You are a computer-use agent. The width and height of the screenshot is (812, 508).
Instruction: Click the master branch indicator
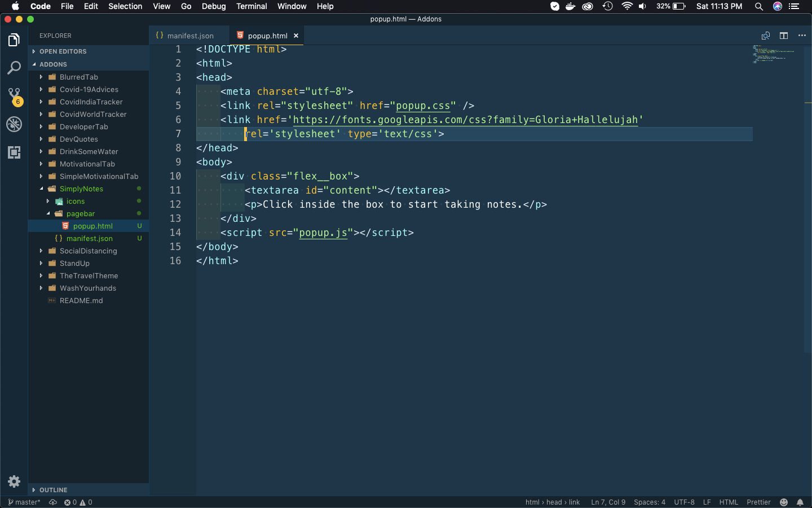(x=24, y=502)
